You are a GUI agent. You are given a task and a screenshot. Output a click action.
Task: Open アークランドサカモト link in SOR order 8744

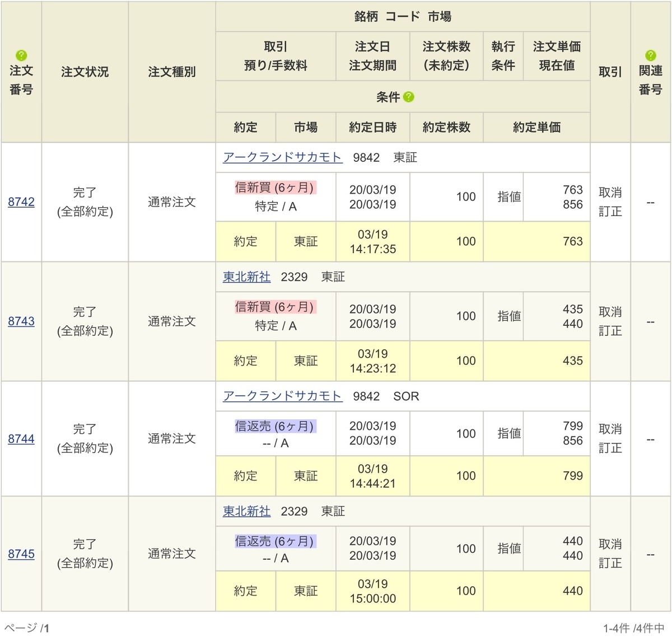[282, 396]
